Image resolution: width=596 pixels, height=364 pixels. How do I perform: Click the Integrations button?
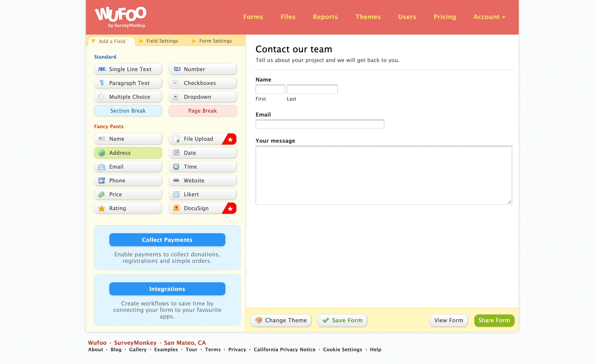tap(167, 289)
